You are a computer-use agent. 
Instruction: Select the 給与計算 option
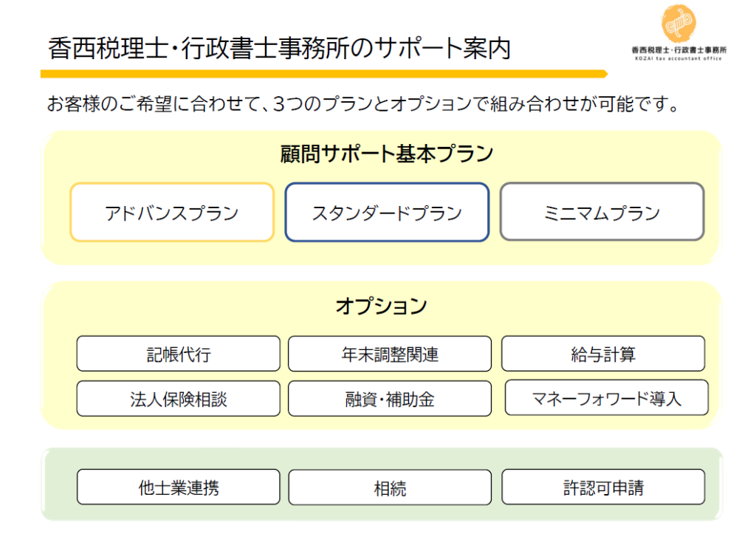point(603,354)
